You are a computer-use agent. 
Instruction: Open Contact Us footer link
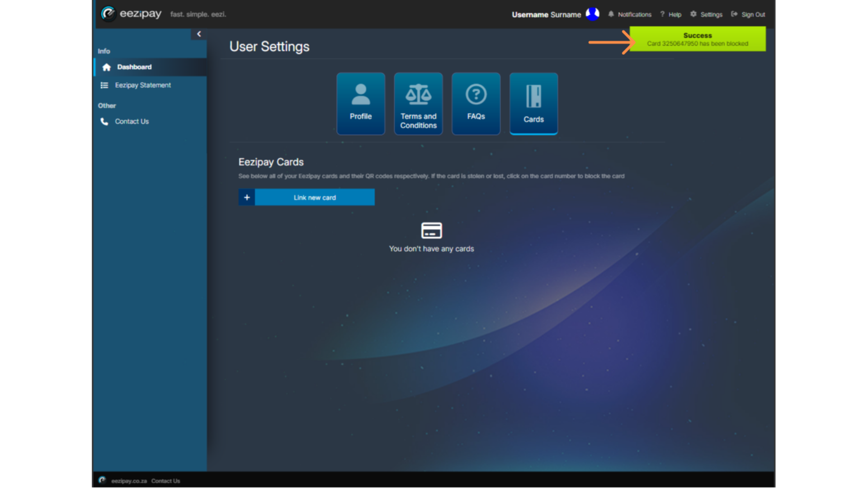165,481
